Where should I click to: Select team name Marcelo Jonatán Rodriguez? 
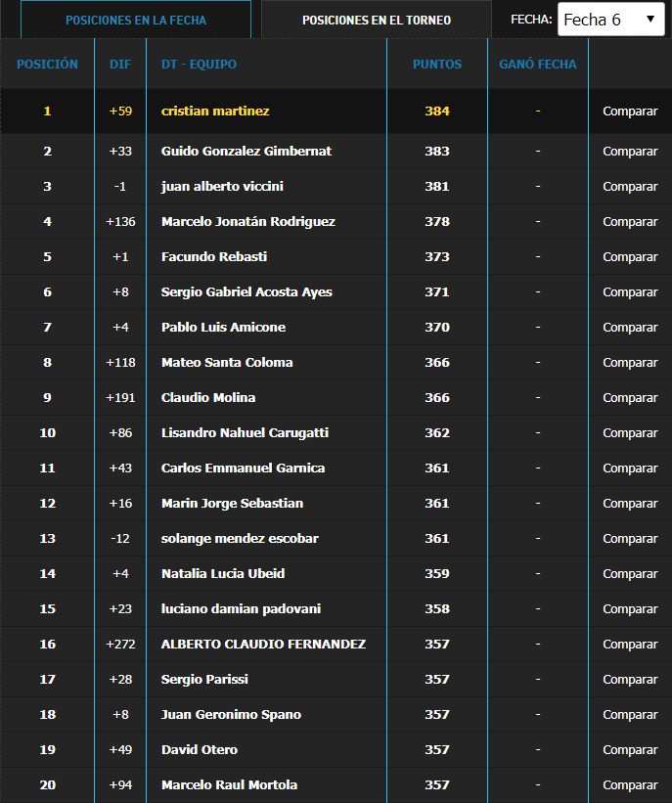tap(248, 222)
